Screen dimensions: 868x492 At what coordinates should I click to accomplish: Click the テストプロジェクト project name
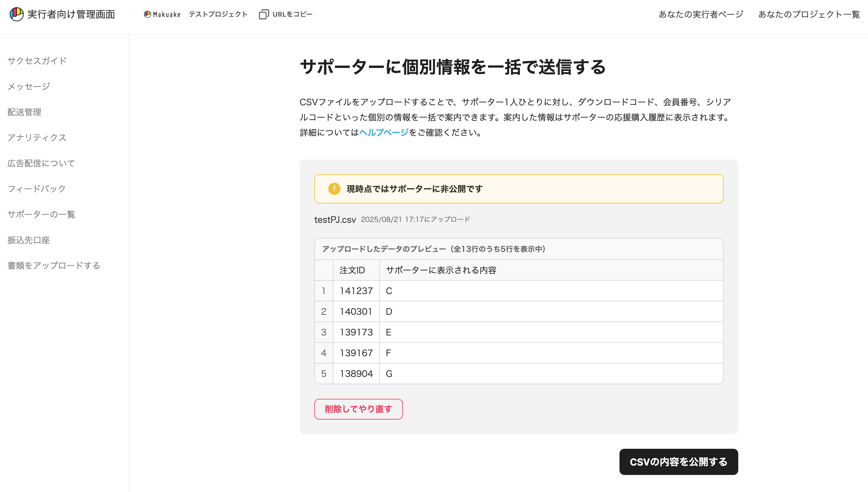[218, 14]
